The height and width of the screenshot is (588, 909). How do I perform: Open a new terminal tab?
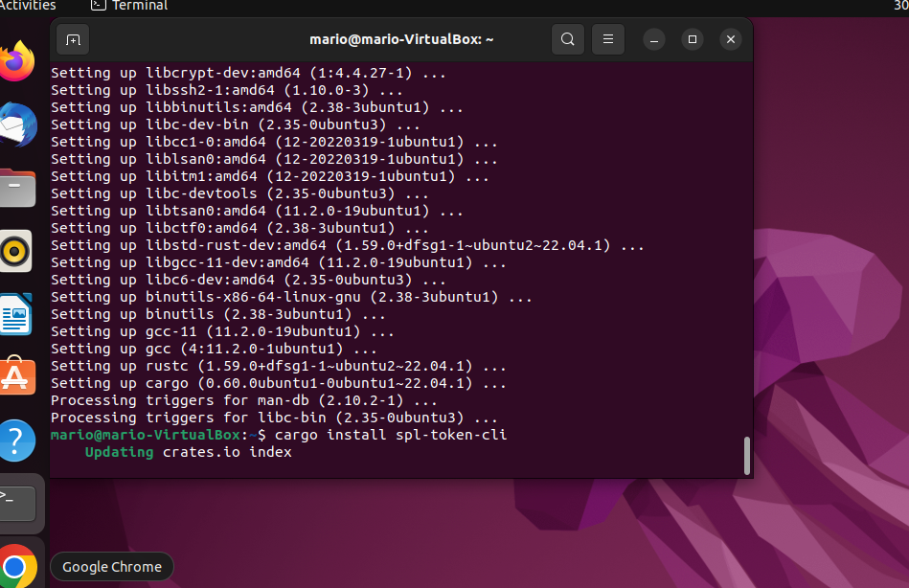(73, 39)
